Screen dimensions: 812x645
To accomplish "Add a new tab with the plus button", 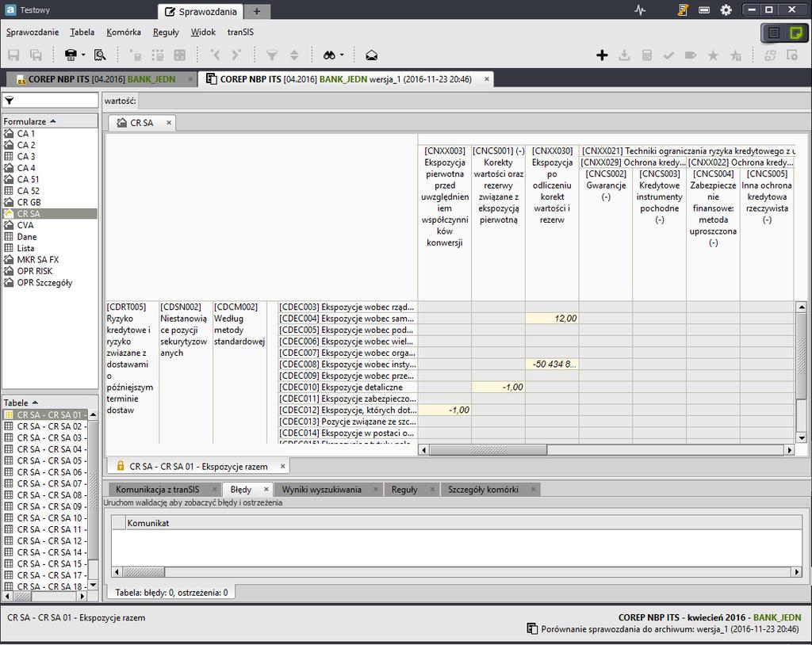I will [257, 11].
